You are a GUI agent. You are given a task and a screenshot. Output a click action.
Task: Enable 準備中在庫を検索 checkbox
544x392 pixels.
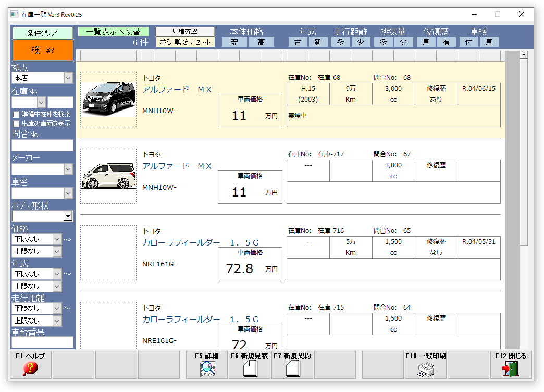point(16,114)
